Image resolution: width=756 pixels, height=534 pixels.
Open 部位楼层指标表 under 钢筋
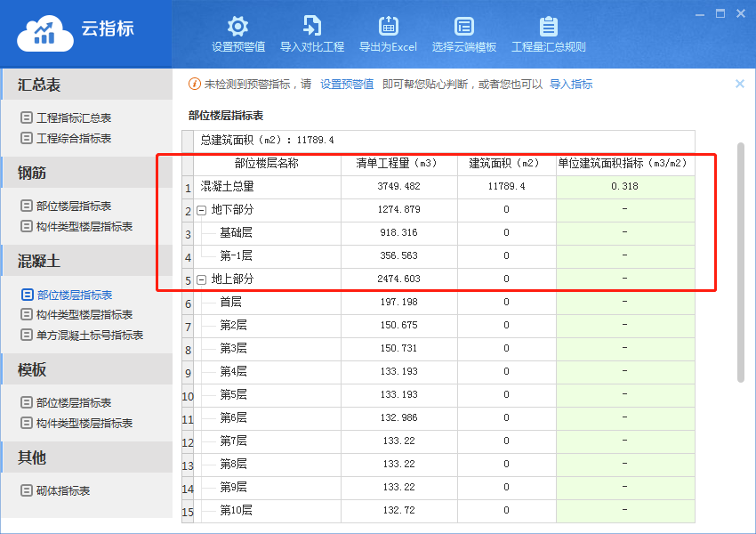(74, 206)
